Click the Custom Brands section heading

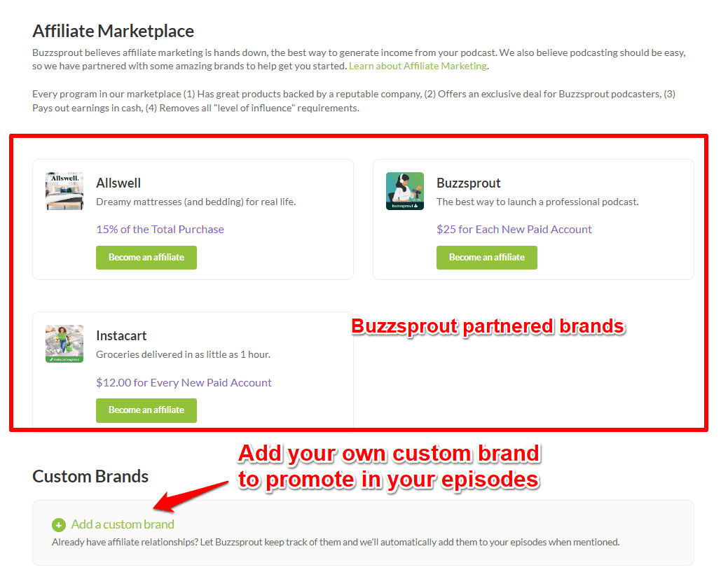(90, 476)
